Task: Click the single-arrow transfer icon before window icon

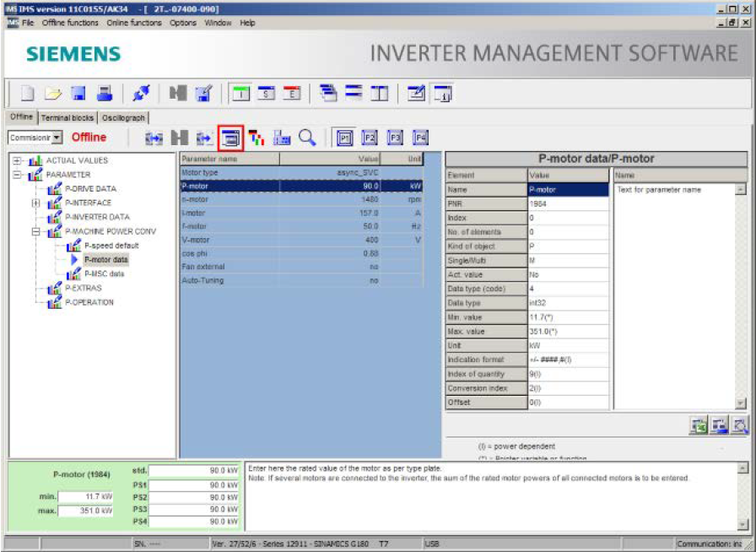Action: (205, 138)
